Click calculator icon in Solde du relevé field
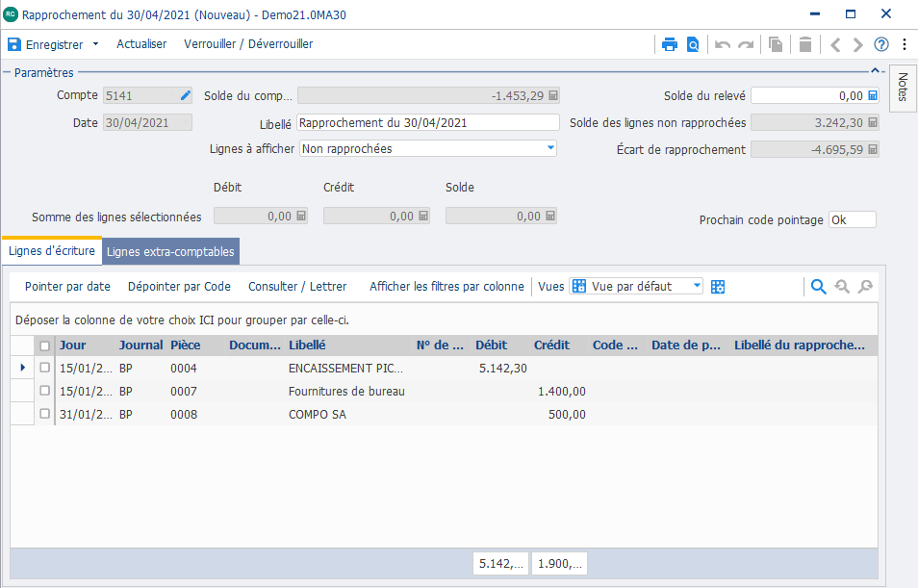This screenshot has height=588, width=918. click(x=873, y=95)
